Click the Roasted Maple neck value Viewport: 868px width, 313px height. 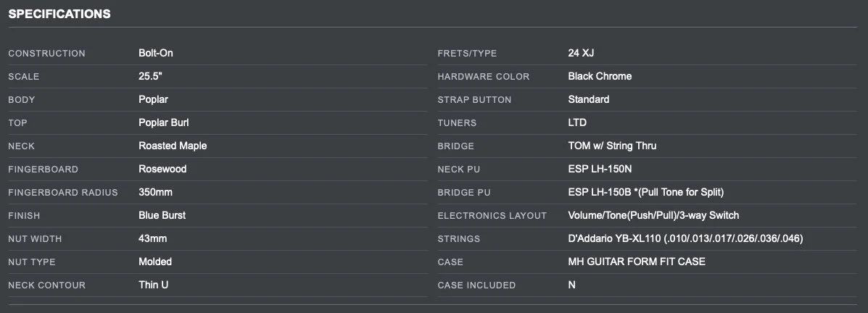[x=173, y=146]
